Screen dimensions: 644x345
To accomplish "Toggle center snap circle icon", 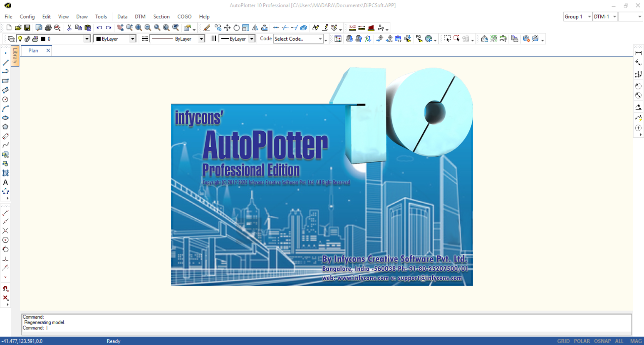I will click(x=5, y=240).
